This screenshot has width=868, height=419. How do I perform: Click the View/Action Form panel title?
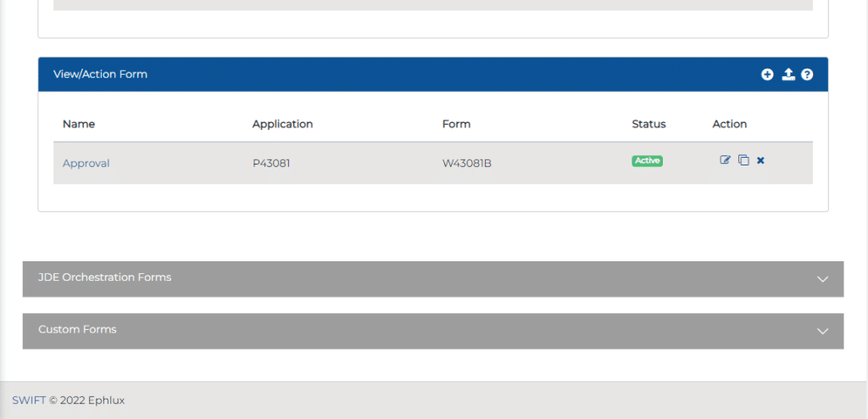pyautogui.click(x=100, y=75)
